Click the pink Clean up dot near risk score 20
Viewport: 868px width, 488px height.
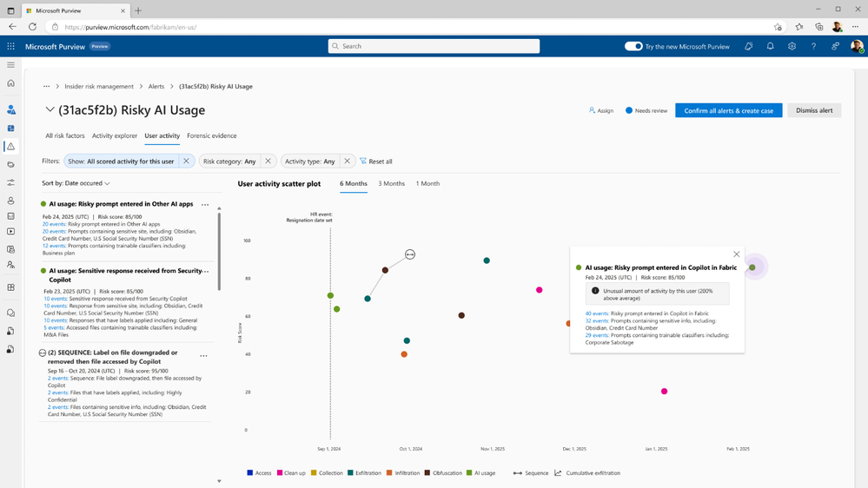[665, 391]
